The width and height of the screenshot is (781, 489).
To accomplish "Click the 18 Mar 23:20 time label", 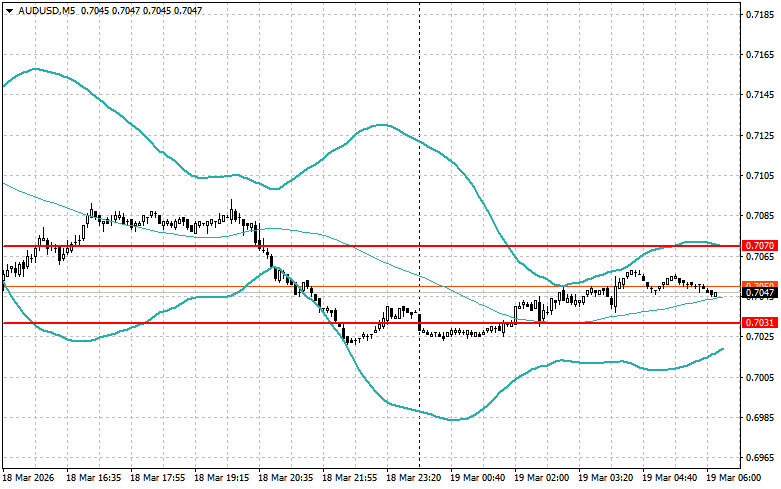I will point(413,478).
